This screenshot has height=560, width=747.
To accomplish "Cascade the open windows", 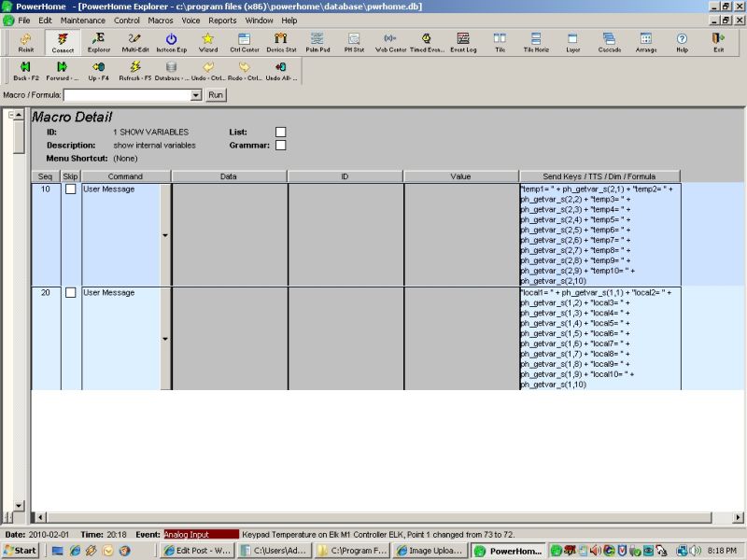I will 610,42.
